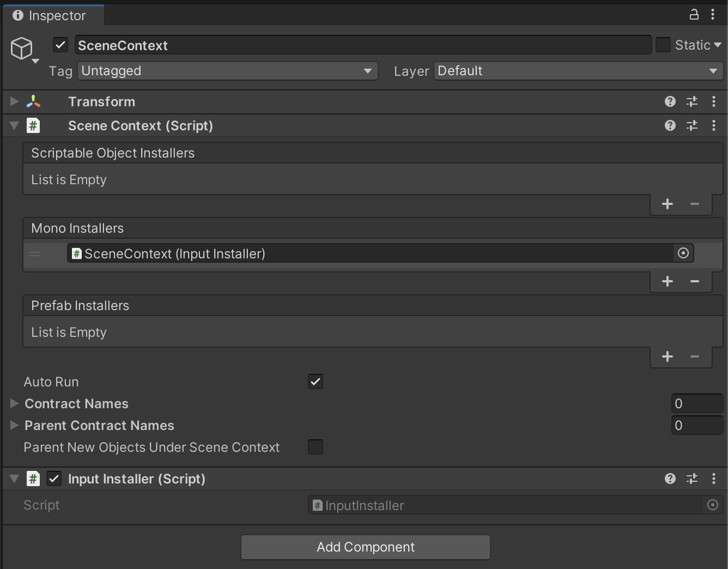Enable the Static checkbox
This screenshot has width=728, height=569.
(x=663, y=45)
